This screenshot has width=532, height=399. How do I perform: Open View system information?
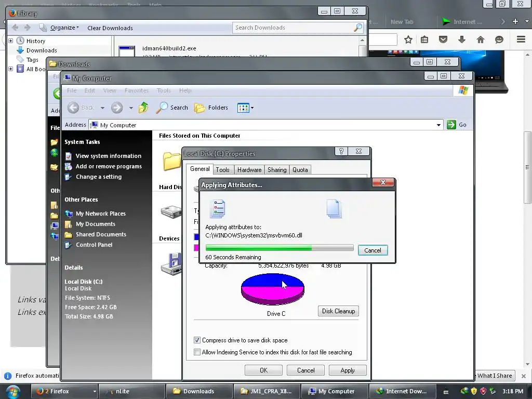click(108, 156)
